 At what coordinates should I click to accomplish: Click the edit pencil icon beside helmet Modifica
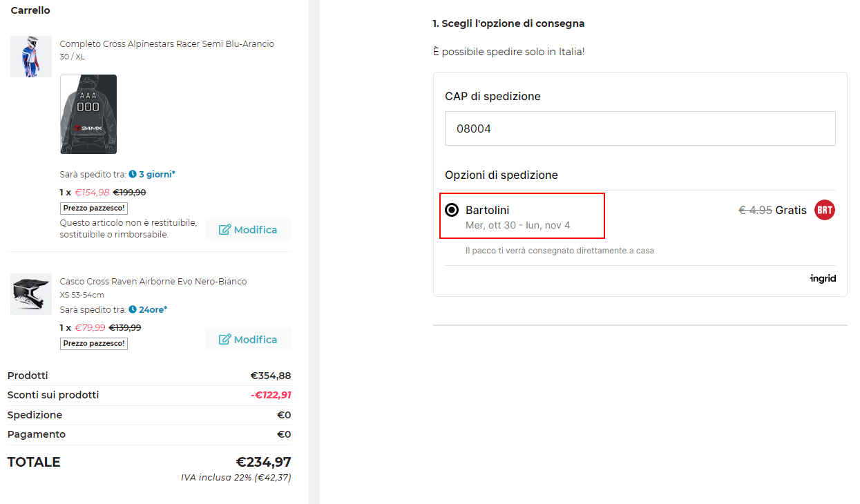224,339
